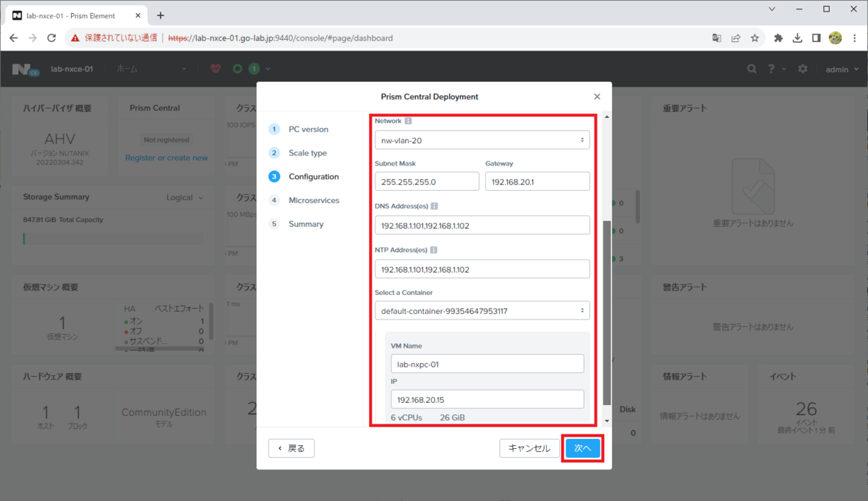Select the lab-nxce-01 Prism Element browser tab

(x=76, y=15)
